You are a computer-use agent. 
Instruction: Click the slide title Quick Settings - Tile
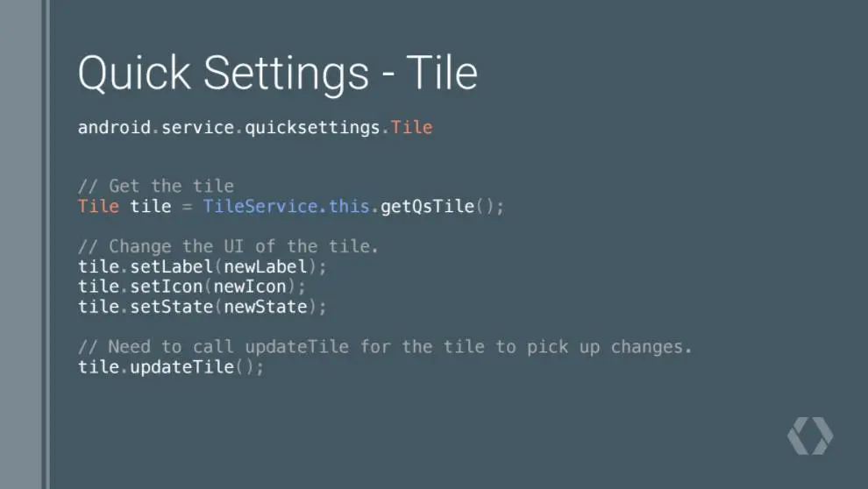click(278, 74)
